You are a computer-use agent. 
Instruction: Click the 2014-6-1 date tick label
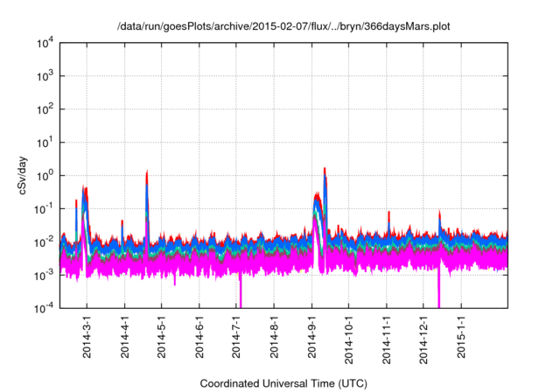[199, 337]
